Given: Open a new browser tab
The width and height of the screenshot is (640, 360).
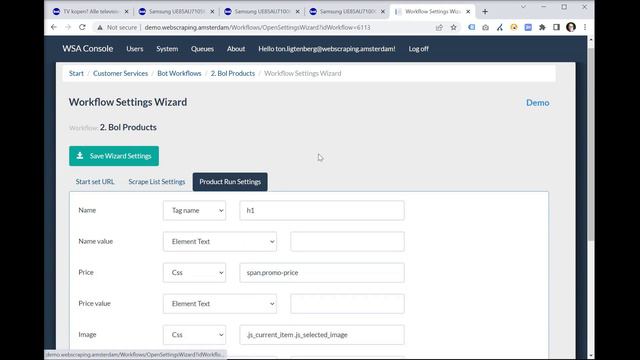Looking at the screenshot, I should coord(485,11).
